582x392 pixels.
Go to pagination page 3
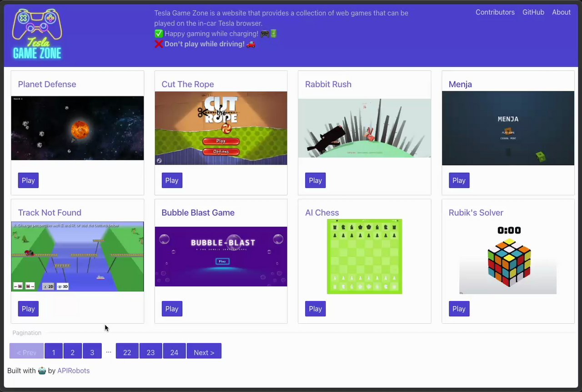pos(92,351)
